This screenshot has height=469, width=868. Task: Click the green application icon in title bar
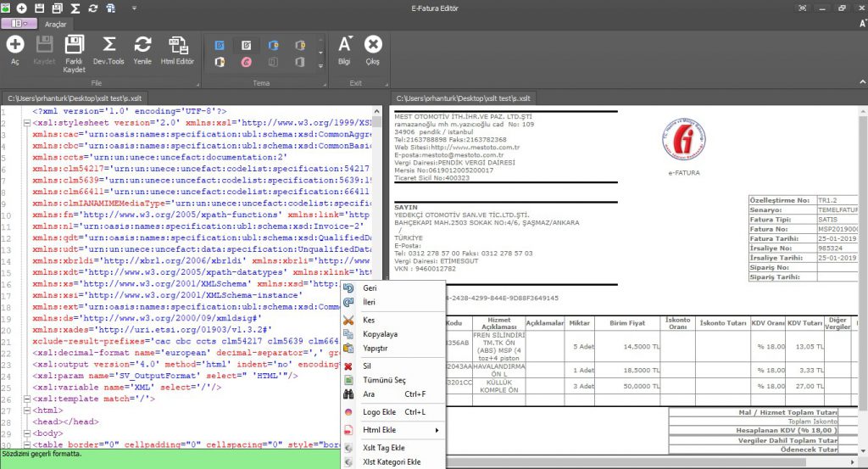[x=5, y=8]
